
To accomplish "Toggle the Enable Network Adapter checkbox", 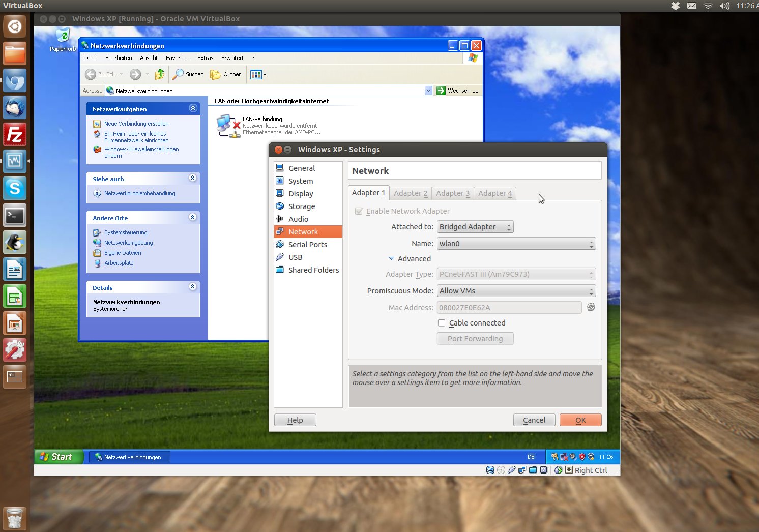I will [359, 211].
